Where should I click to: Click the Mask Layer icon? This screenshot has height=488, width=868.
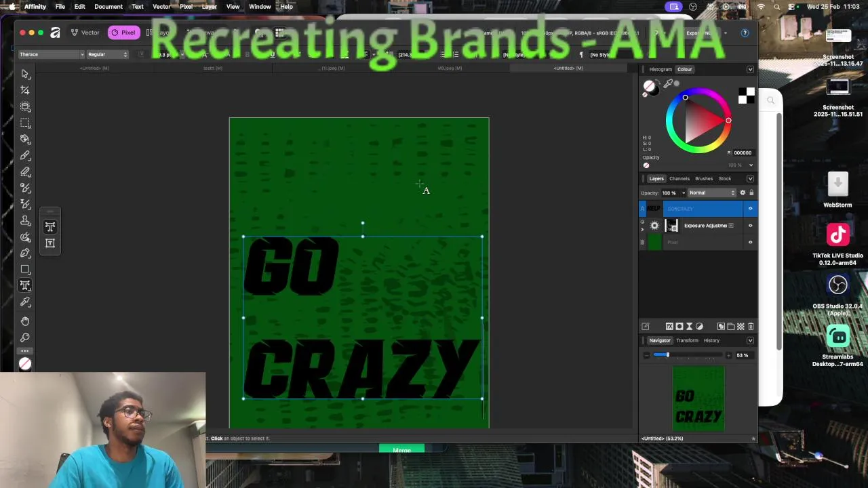coord(679,327)
